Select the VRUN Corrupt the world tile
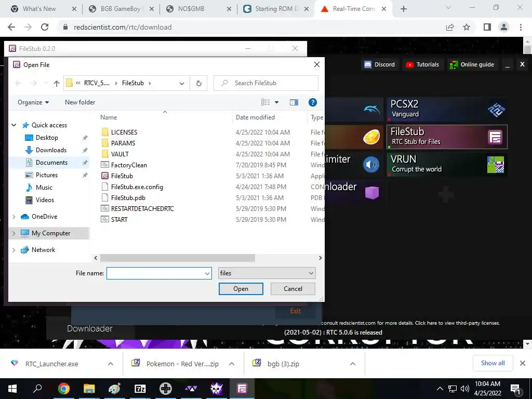The height and width of the screenshot is (399, 532). click(447, 165)
